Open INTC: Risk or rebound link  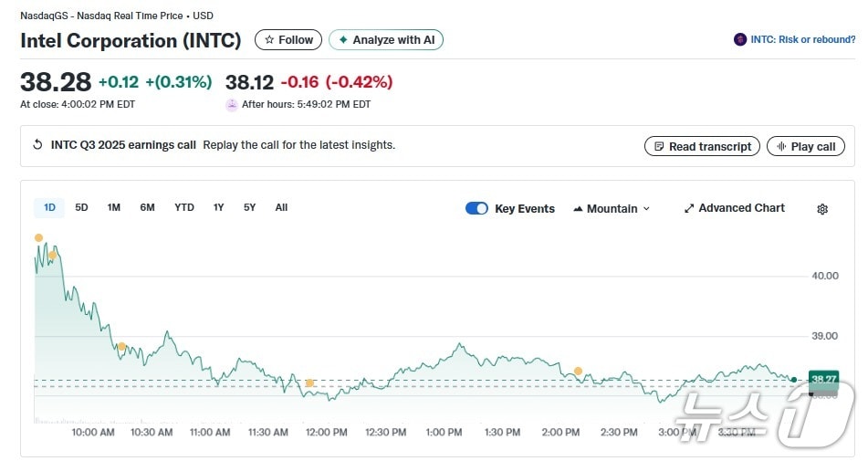coord(795,40)
